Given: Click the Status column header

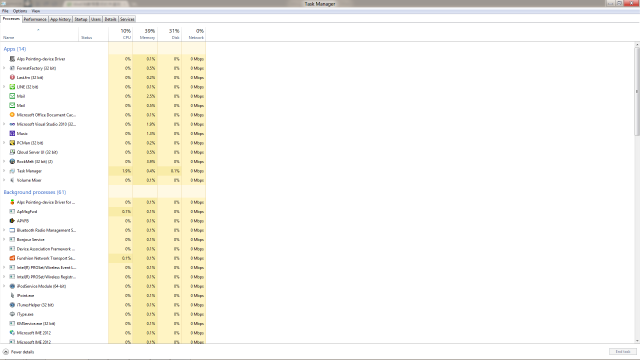Looking at the screenshot, I should click(x=93, y=34).
